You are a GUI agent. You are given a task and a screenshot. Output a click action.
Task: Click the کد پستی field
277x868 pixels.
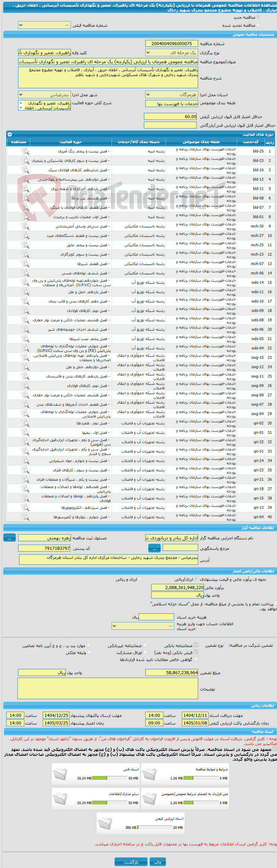pyautogui.click(x=44, y=548)
